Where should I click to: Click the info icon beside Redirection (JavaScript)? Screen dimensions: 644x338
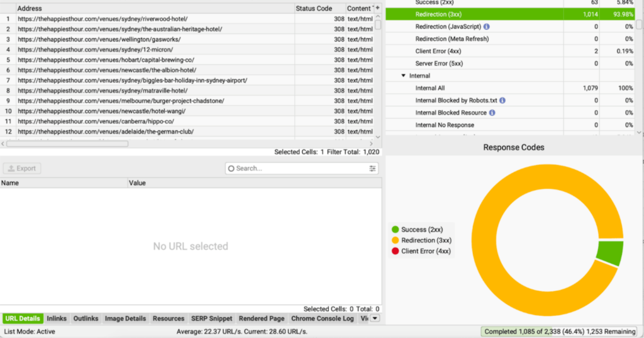pos(486,26)
